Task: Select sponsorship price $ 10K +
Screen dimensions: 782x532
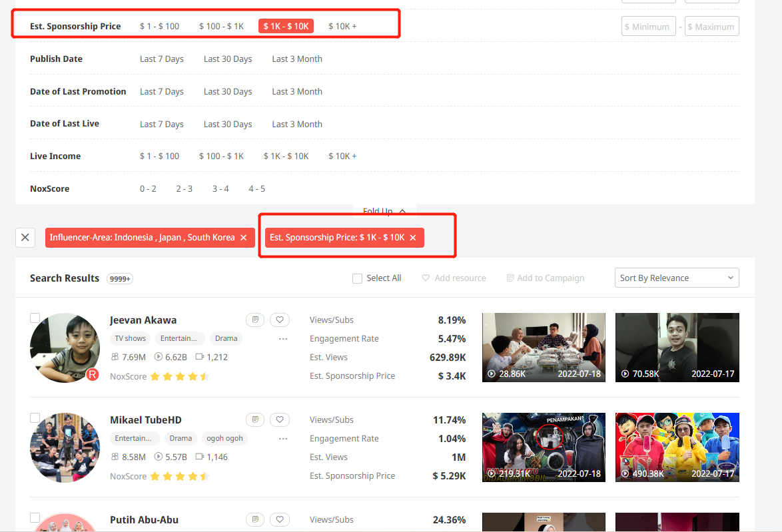Action: click(x=342, y=26)
